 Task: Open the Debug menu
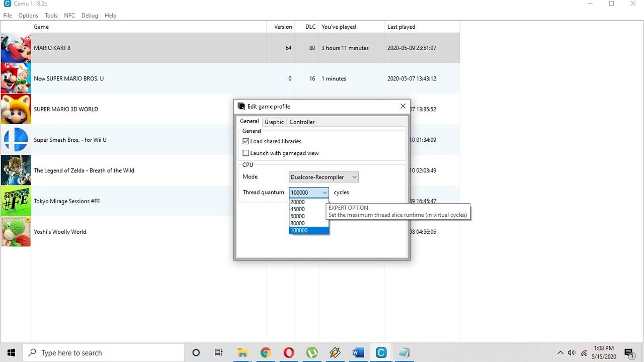point(90,15)
